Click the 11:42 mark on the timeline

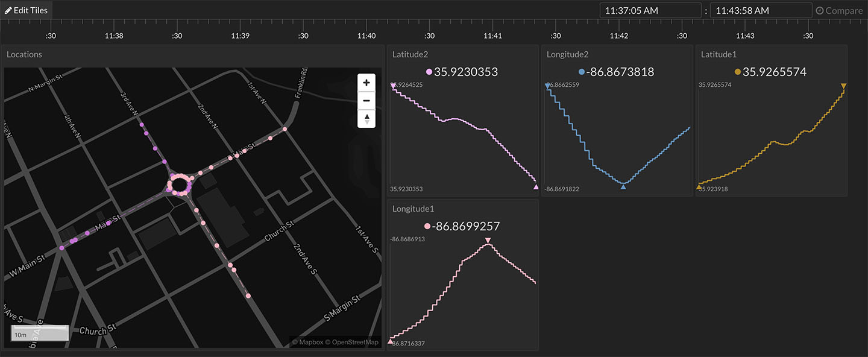tap(619, 36)
